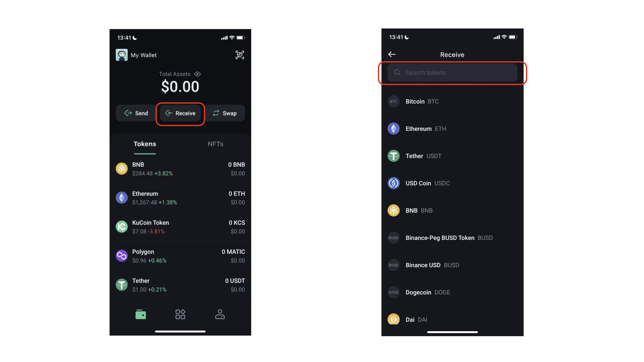Tap the apps grid icon bottom bar
Viewport: 644px width, 362px height.
pos(180,315)
